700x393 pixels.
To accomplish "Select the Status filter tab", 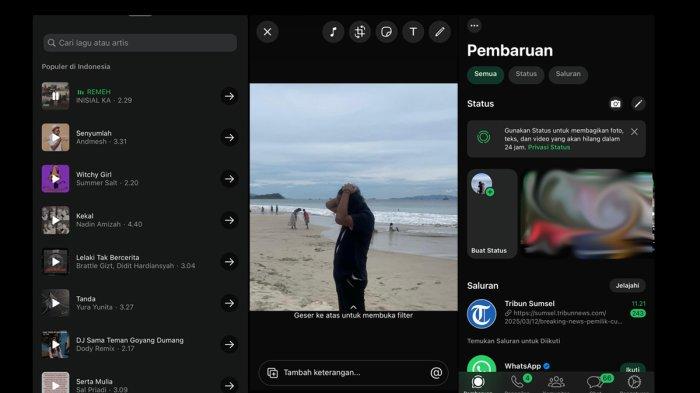I will click(x=526, y=74).
